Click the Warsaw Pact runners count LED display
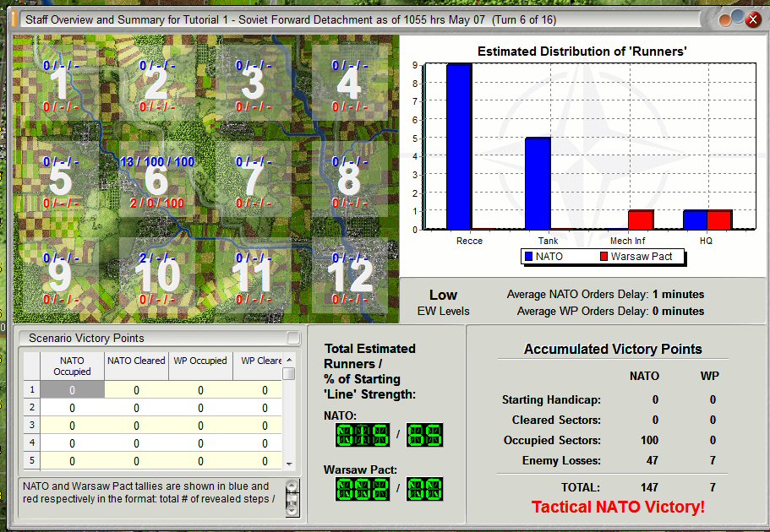This screenshot has width=770, height=532. click(363, 489)
